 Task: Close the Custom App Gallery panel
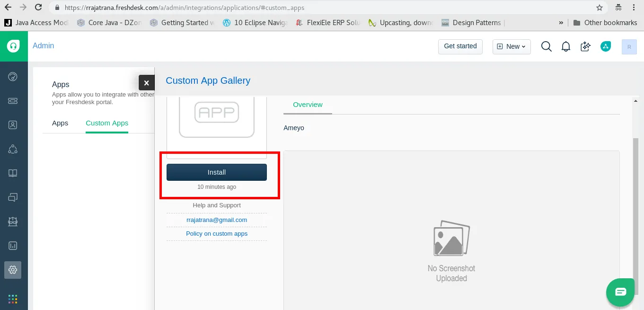[146, 83]
